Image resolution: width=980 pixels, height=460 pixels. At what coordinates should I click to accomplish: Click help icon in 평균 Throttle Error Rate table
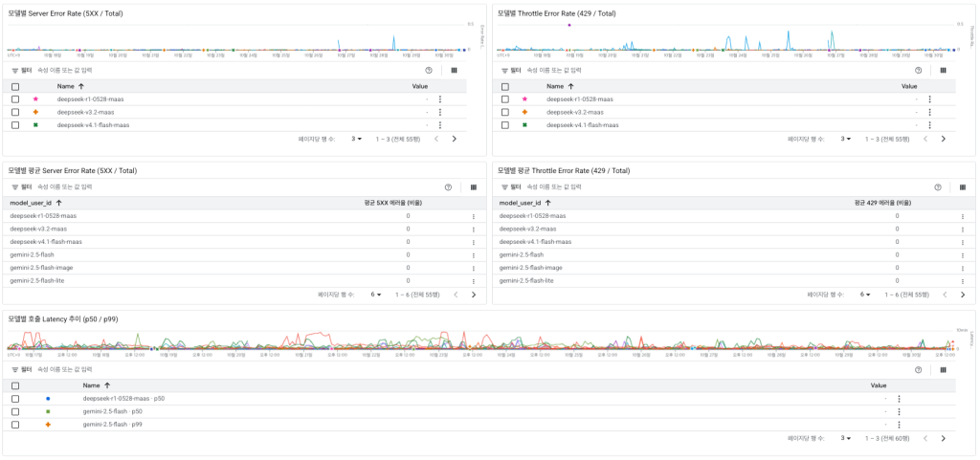(x=938, y=187)
